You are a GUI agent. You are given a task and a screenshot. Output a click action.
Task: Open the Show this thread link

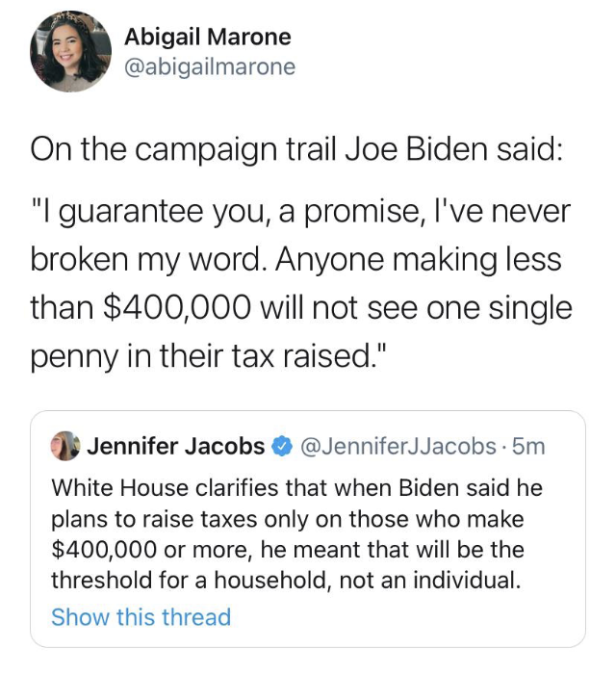(x=141, y=617)
